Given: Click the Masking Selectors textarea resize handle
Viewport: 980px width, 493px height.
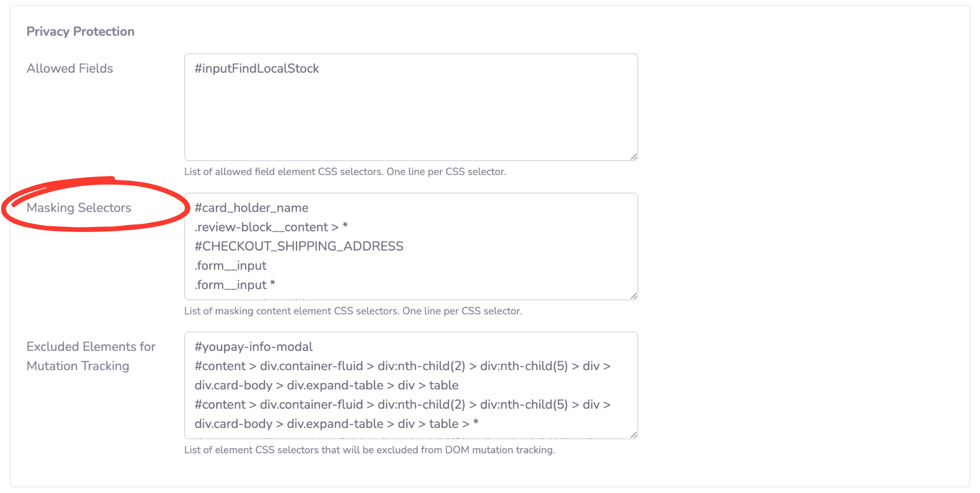Looking at the screenshot, I should click(633, 296).
